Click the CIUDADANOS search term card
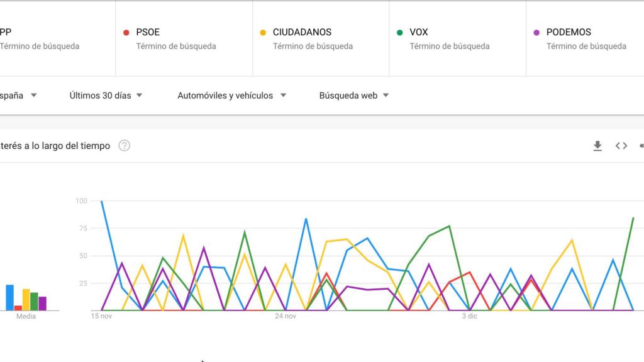644x362 pixels. 321,38
